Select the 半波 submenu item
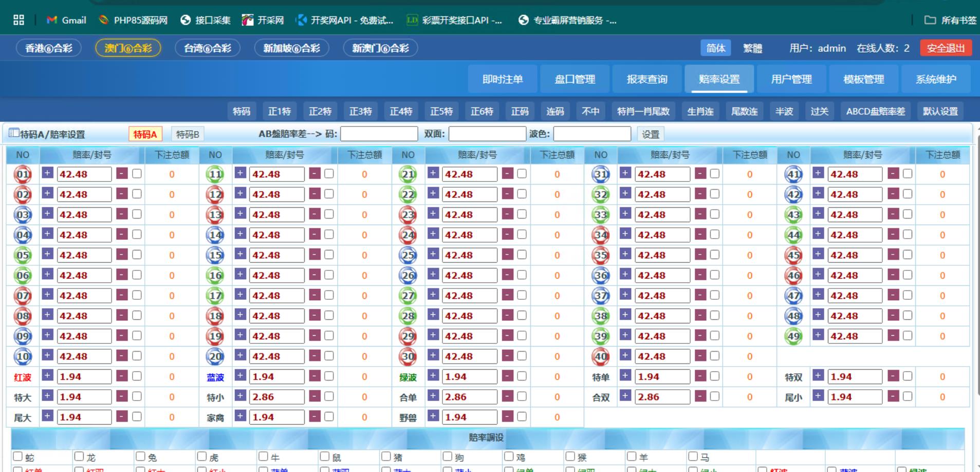This screenshot has height=472, width=980. pos(784,111)
